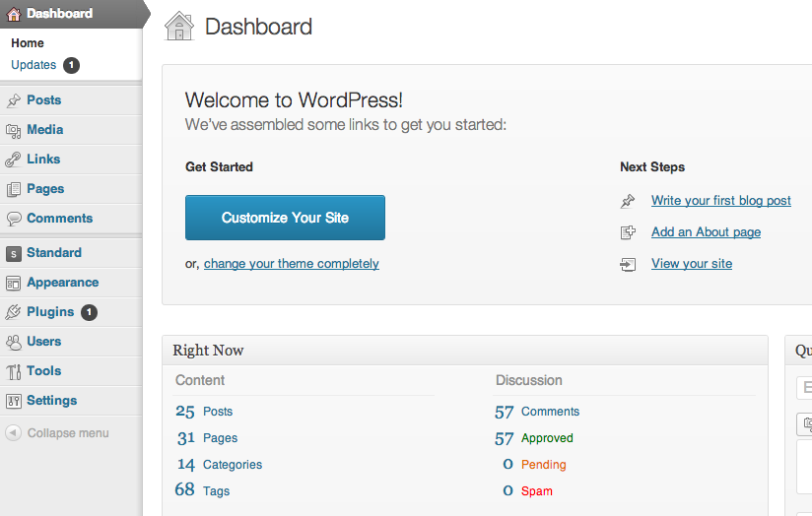Click the Standard theme S icon
812x516 pixels.
point(14,254)
